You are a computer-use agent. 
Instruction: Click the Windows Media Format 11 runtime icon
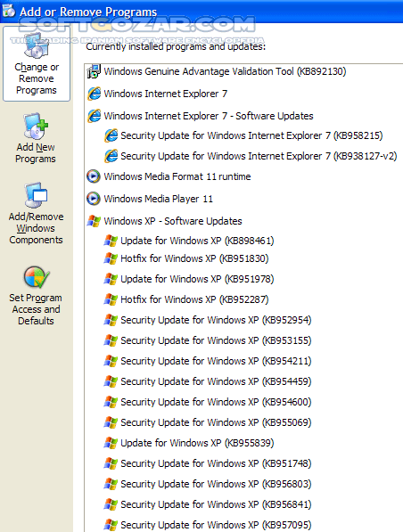pyautogui.click(x=94, y=176)
